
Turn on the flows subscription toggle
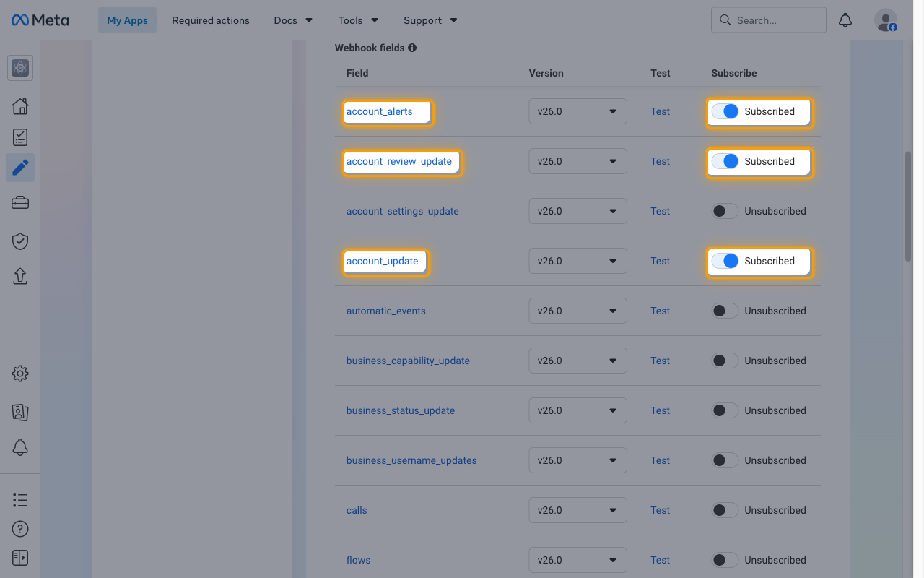(725, 560)
